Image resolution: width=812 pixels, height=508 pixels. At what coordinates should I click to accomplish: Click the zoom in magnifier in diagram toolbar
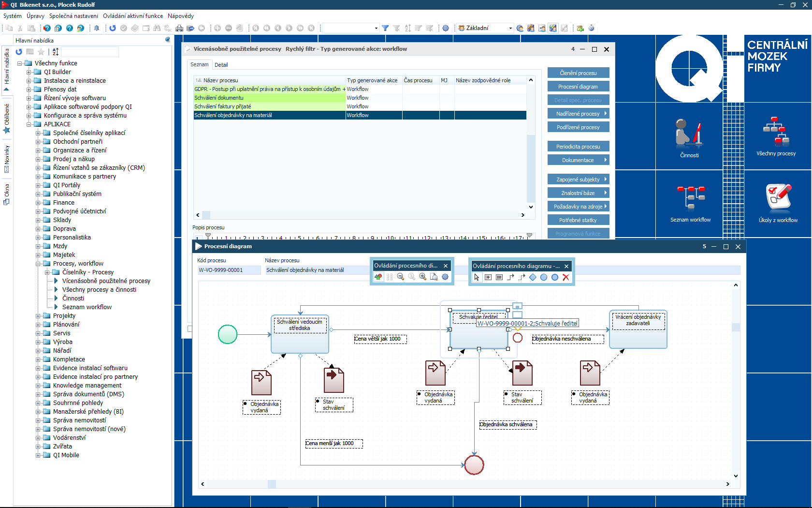[423, 277]
